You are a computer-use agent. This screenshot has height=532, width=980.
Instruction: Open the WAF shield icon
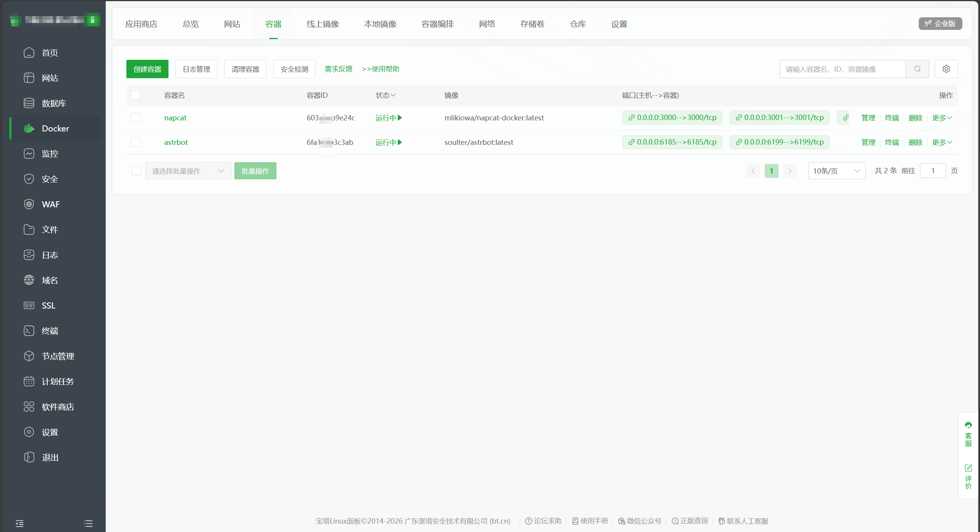[29, 204]
